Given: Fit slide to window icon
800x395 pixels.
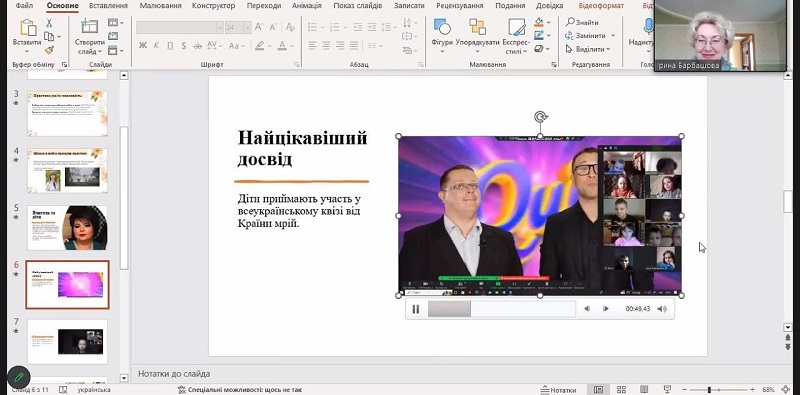Looking at the screenshot, I should [786, 390].
